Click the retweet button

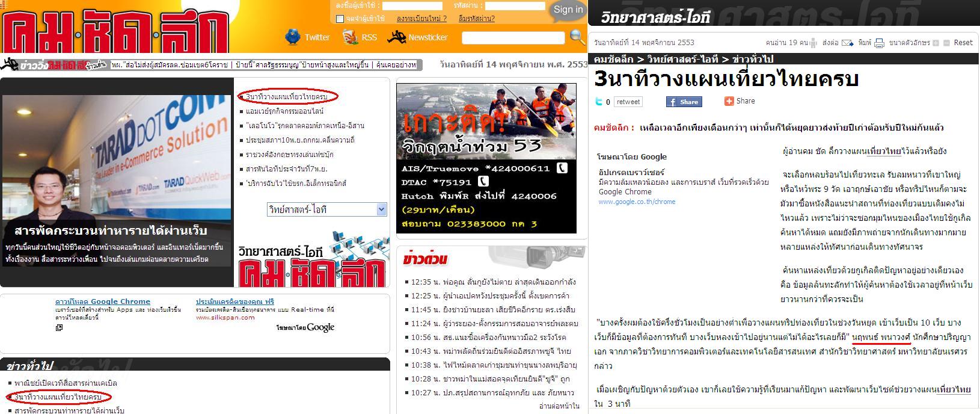628,102
